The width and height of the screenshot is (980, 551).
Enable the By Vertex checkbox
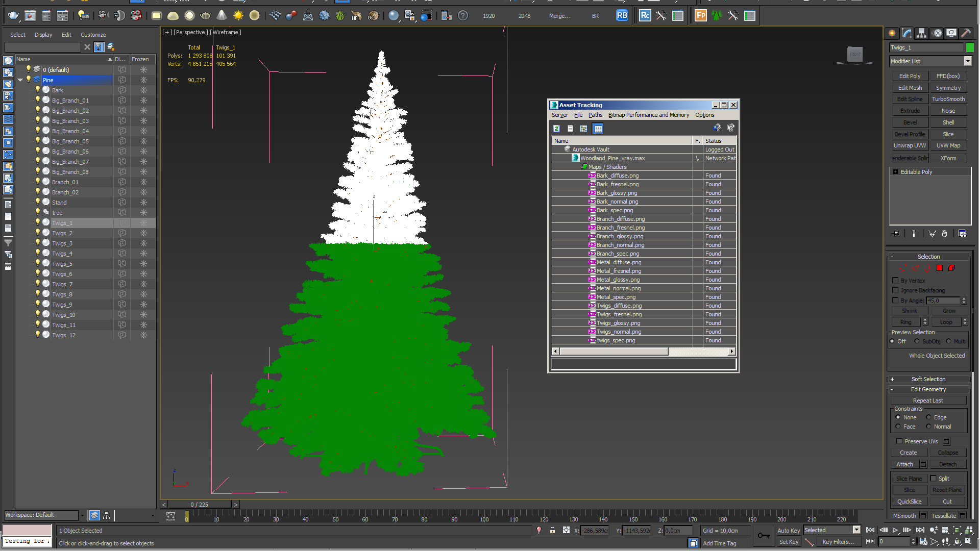(895, 281)
